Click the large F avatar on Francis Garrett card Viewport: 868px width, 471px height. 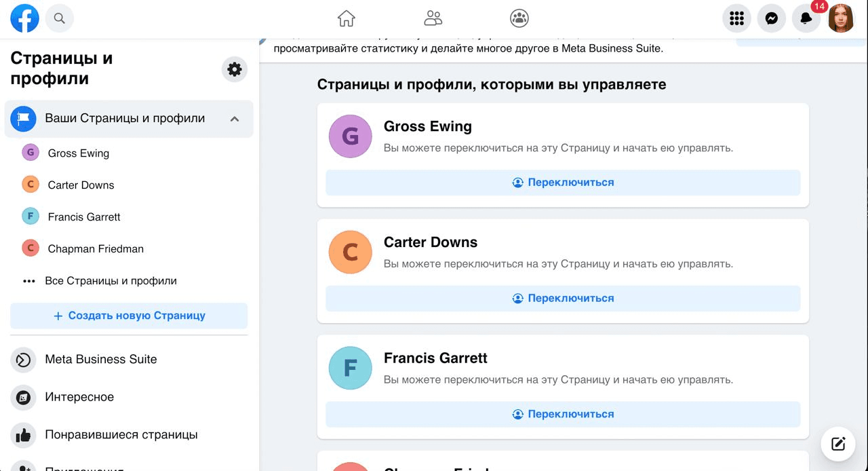pyautogui.click(x=351, y=368)
